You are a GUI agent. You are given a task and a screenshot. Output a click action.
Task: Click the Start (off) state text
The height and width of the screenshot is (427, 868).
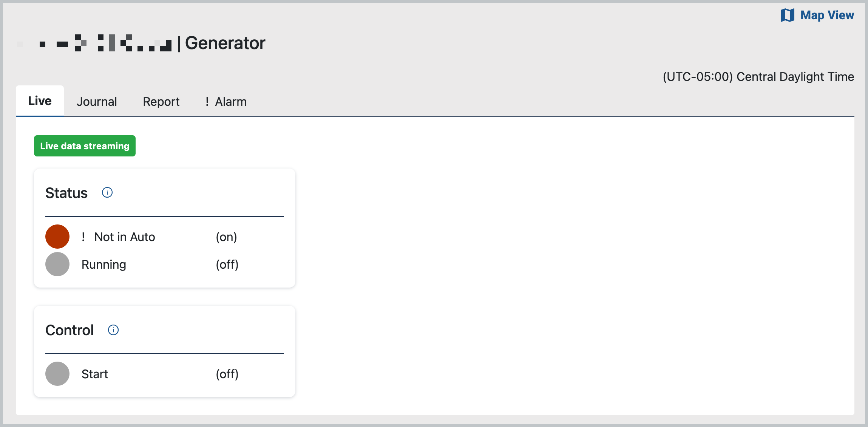[x=227, y=374]
